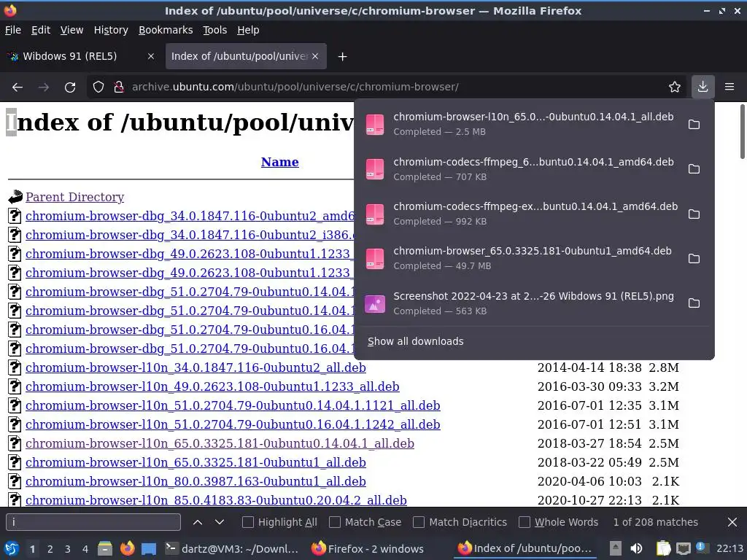Open chromium-browser-l10n_80.0.3987.163 all.deb link
747x560 pixels.
point(196,481)
